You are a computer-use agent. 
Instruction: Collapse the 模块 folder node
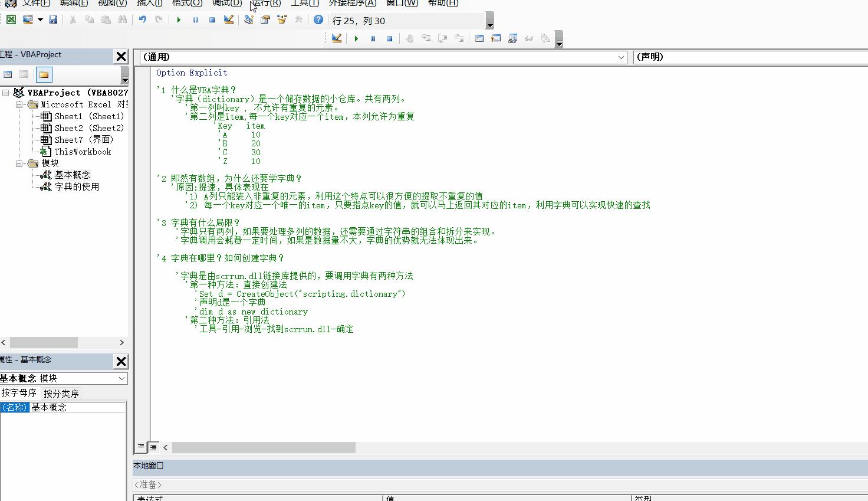tap(19, 163)
